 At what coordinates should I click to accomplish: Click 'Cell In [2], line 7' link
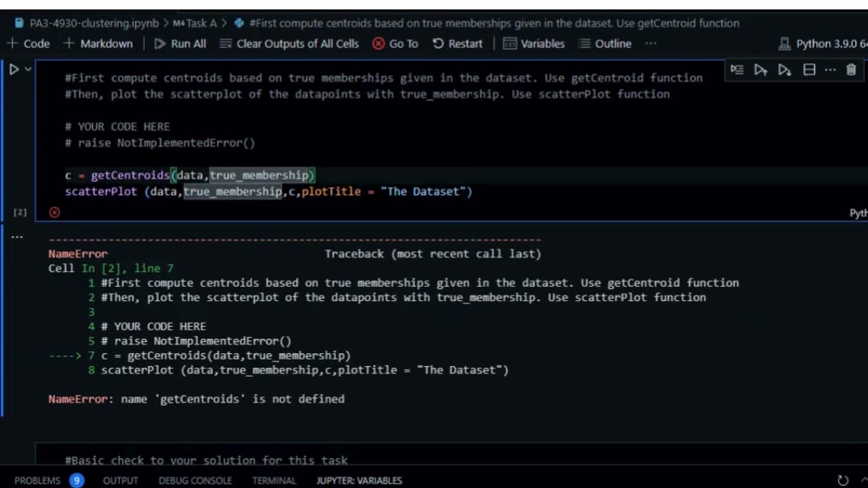pyautogui.click(x=111, y=268)
